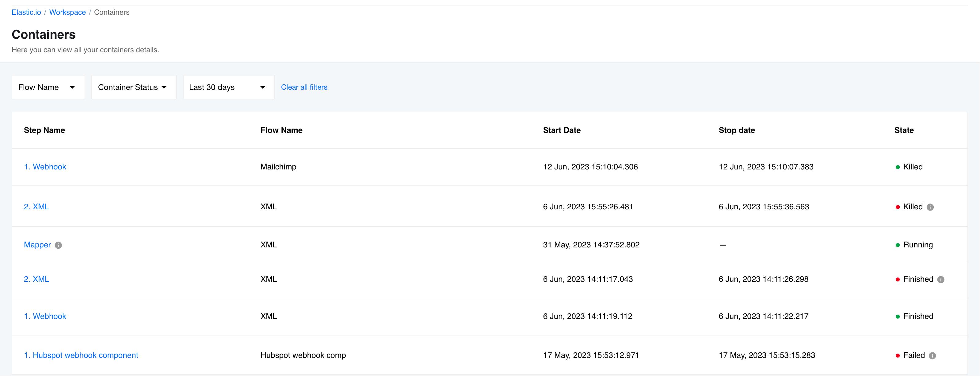Image resolution: width=980 pixels, height=376 pixels.
Task: Click Finished state in the 14:11:19 Webhook row
Action: [x=918, y=316]
